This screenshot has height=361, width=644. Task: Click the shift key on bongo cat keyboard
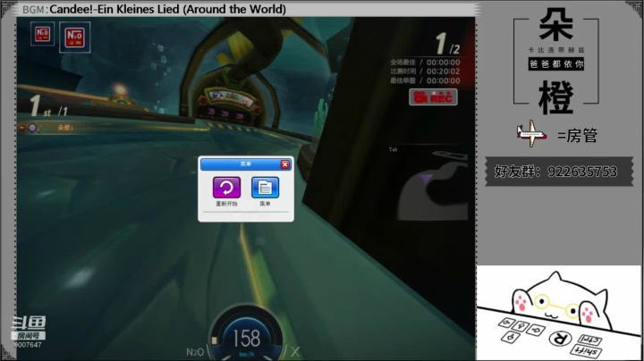pyautogui.click(x=587, y=351)
